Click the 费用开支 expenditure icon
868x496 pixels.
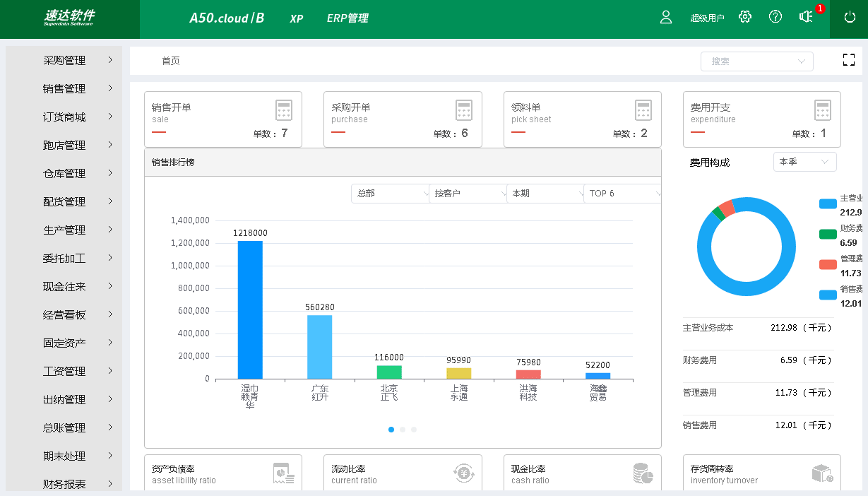pos(822,110)
